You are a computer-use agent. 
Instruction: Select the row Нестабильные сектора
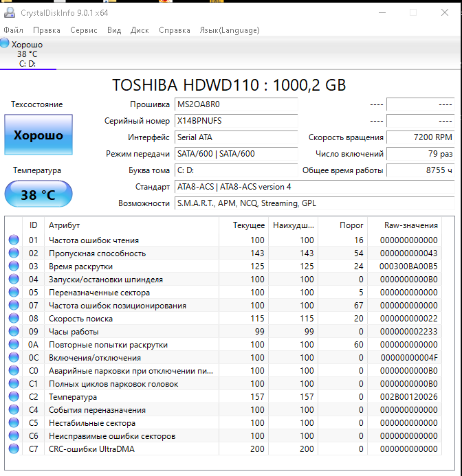pos(223,422)
